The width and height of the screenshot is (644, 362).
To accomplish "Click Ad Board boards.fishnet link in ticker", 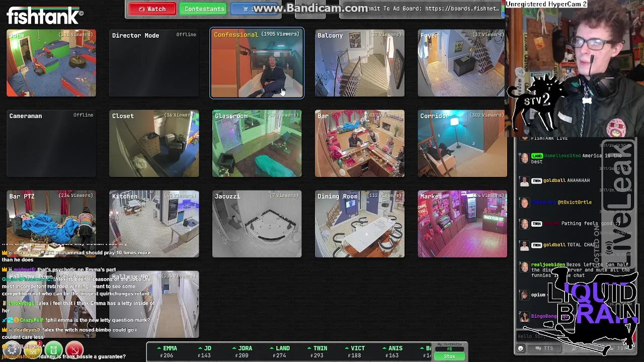I will 462,9.
